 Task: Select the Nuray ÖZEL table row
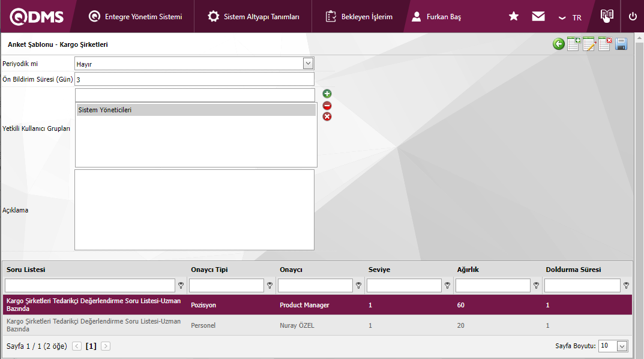pos(298,325)
